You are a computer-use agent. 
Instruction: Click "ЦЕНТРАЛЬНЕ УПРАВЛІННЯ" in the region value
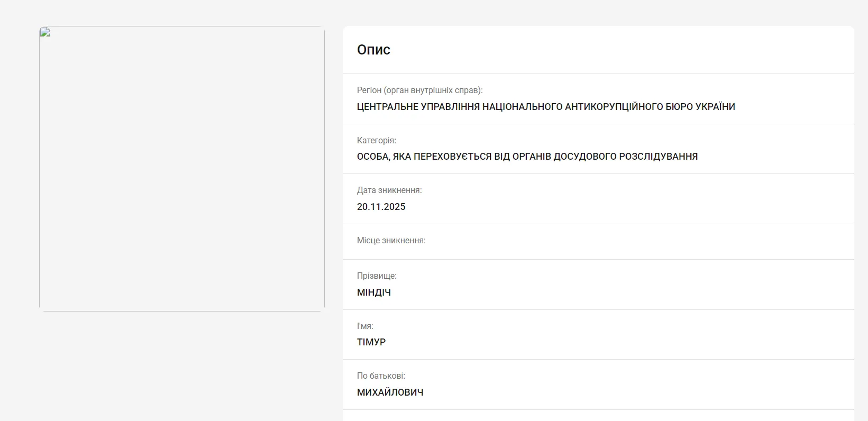coord(418,107)
